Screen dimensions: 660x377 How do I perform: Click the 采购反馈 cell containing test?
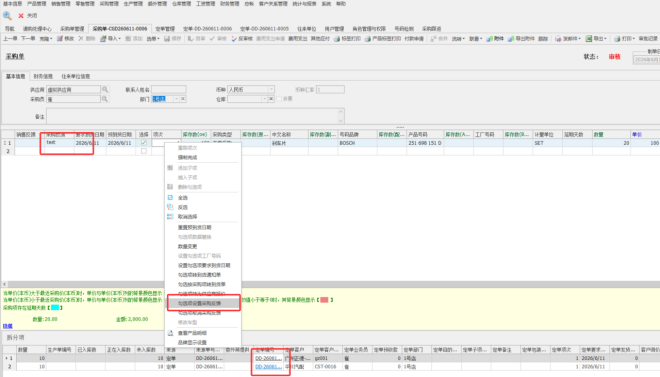(x=59, y=143)
